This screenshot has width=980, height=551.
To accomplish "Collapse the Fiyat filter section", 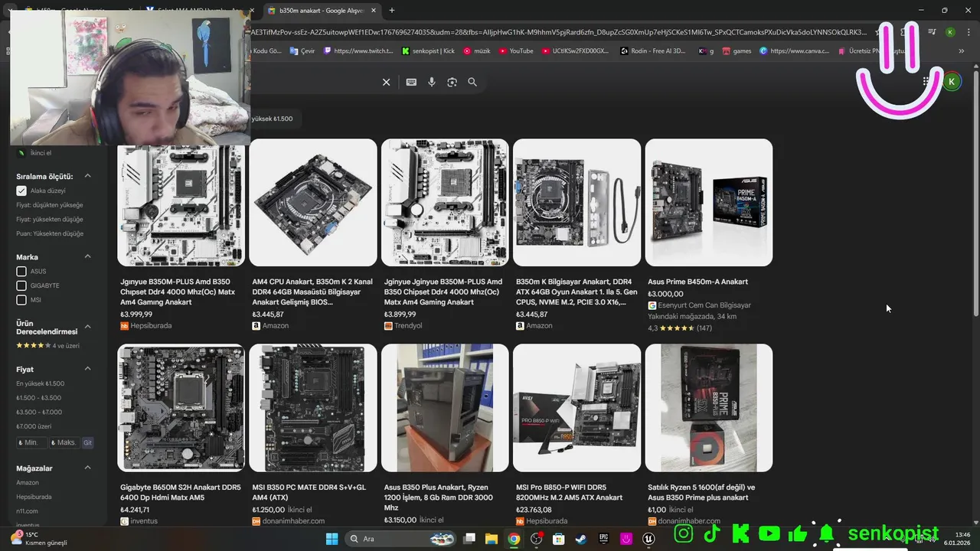I will pos(87,369).
